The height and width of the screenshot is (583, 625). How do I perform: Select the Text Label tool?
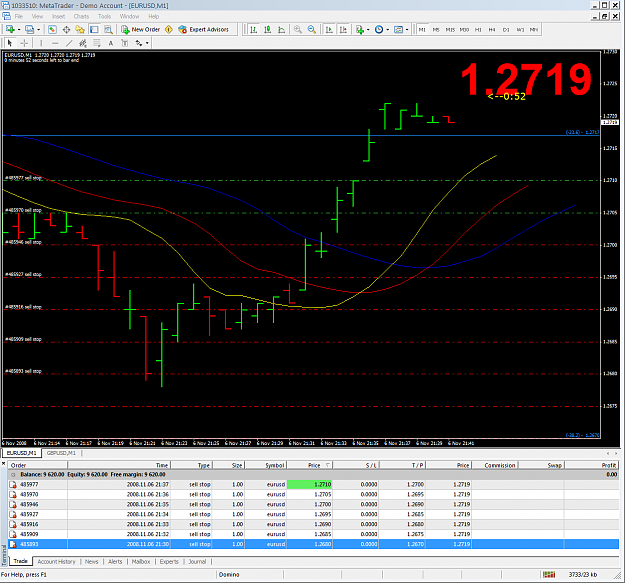point(125,43)
